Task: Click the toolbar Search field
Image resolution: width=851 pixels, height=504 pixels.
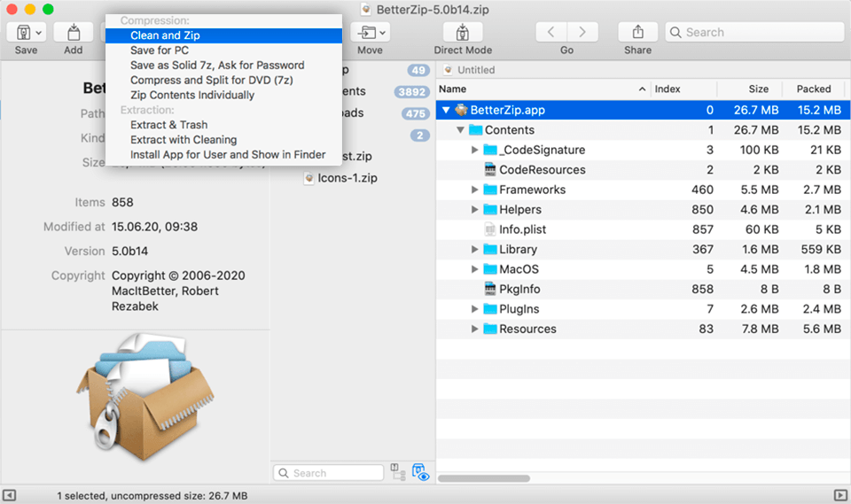Action: click(753, 33)
